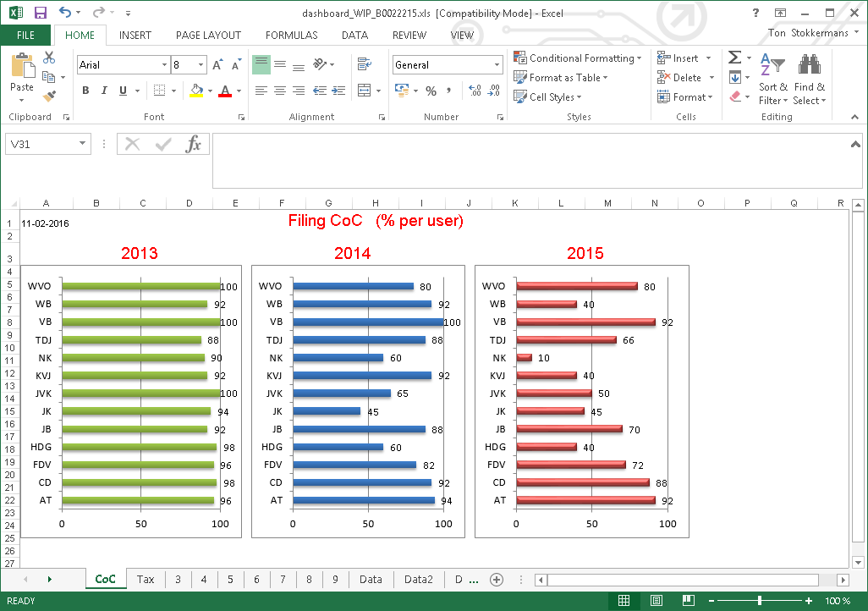The height and width of the screenshot is (611, 868).
Task: Click the accounting number format icon
Action: click(x=403, y=91)
